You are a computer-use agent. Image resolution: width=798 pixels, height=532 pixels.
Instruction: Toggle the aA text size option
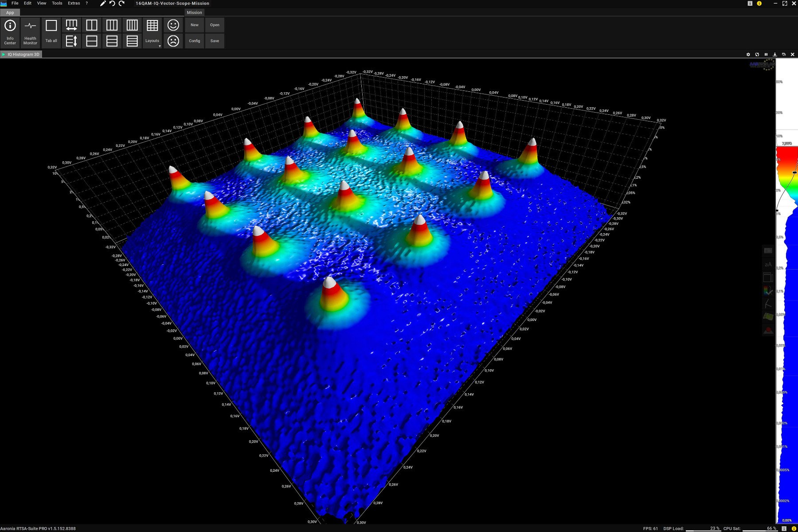pos(768,264)
